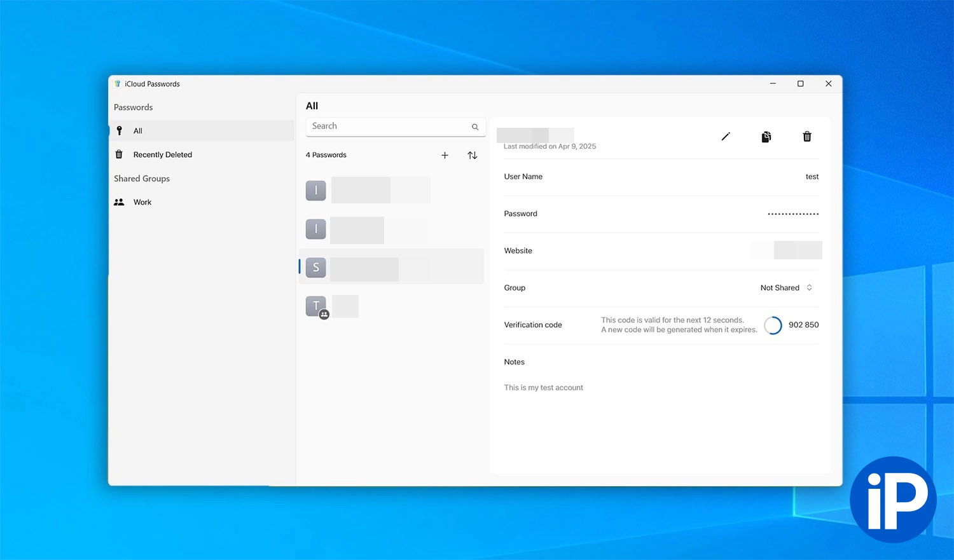Click the 902 850 verification code
The width and height of the screenshot is (954, 560).
pos(803,325)
